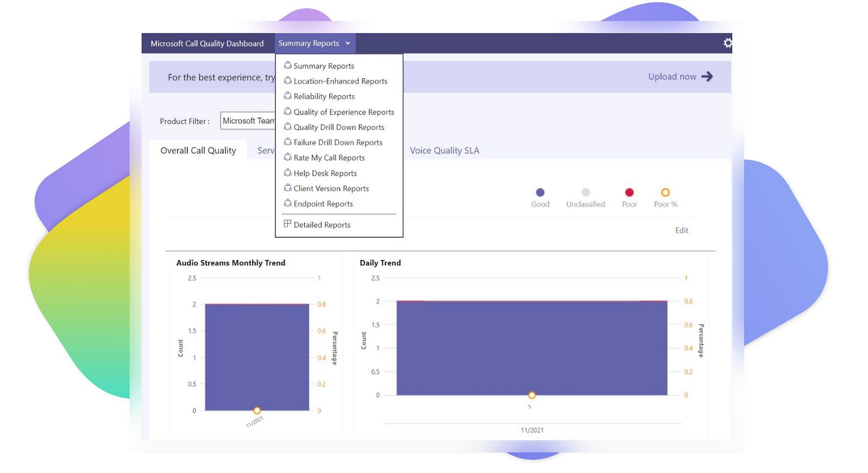Open the Product Filter dropdown
This screenshot has height=473, width=868.
[248, 121]
